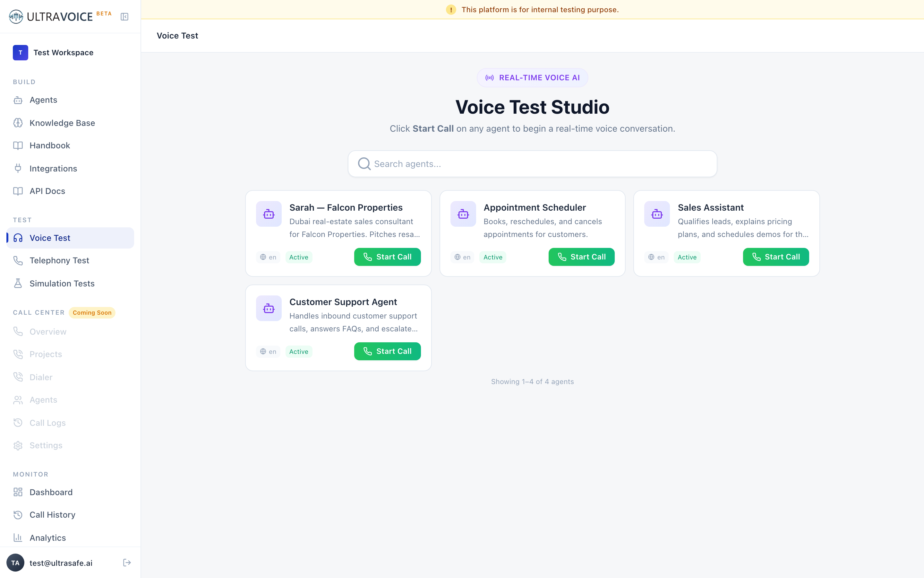Image resolution: width=924 pixels, height=578 pixels.
Task: Click the Sales Assistant robot icon
Action: [657, 214]
